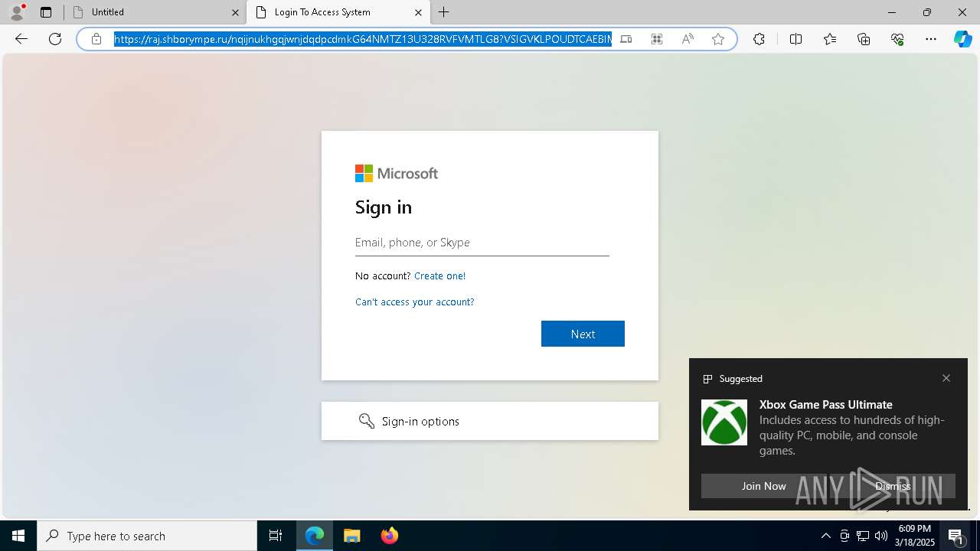Open the volume control

click(881, 536)
